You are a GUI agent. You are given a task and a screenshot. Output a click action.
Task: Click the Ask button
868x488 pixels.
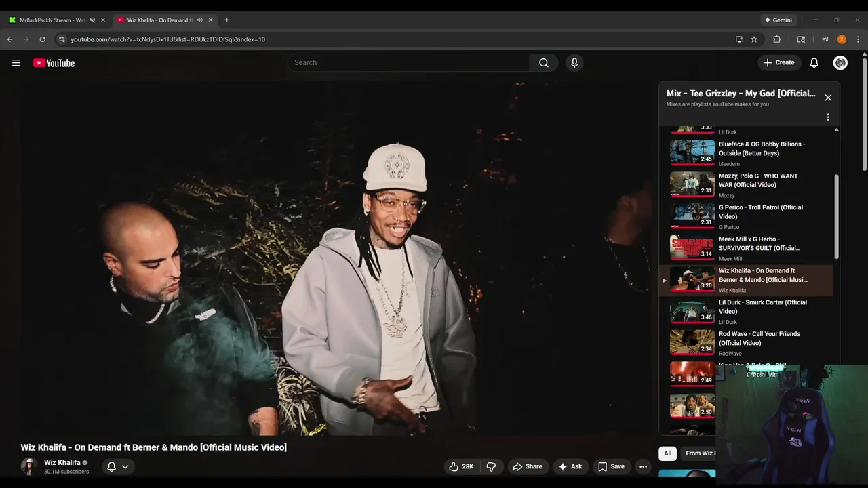pos(570,466)
